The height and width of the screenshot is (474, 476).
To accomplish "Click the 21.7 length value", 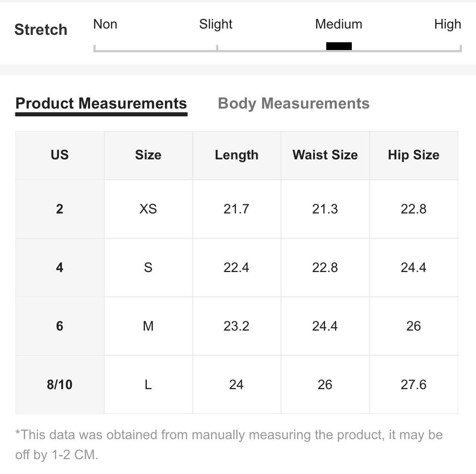I will coord(237,209).
